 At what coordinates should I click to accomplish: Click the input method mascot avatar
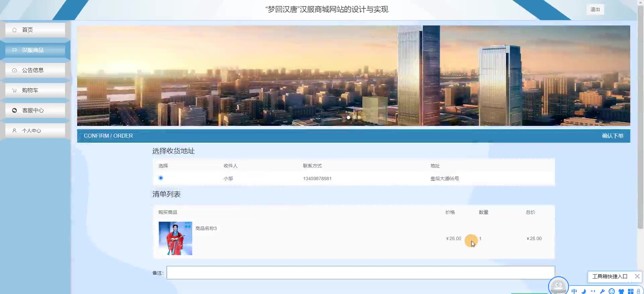pyautogui.click(x=558, y=286)
